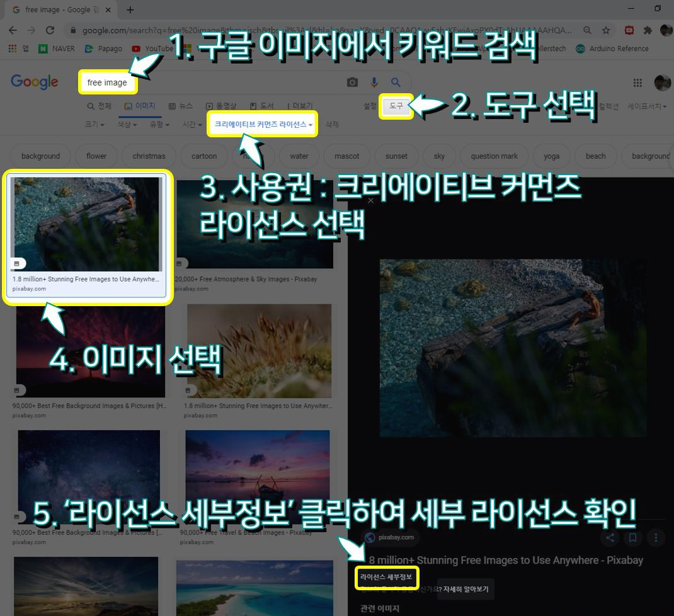674x616 pixels.
Task: Share the previewed image via share icon
Action: (610, 537)
